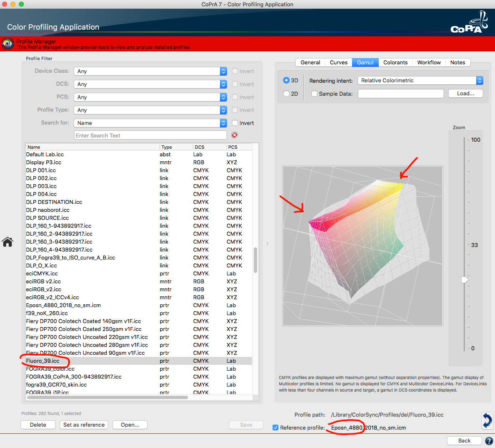Image resolution: width=495 pixels, height=448 pixels.
Task: Select the Default Lab.icc profile row
Action: click(139, 155)
